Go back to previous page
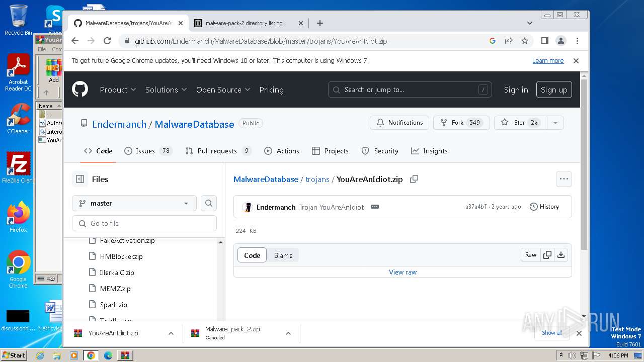Screen dimensions: 644x362 75,41
